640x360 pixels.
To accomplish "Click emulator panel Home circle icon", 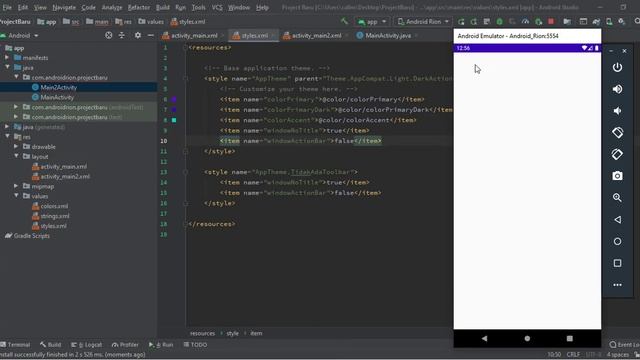I will (x=617, y=241).
